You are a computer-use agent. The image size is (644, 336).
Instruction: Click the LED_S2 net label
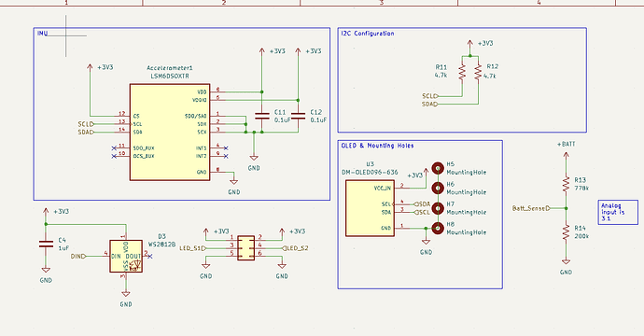pyautogui.click(x=296, y=248)
